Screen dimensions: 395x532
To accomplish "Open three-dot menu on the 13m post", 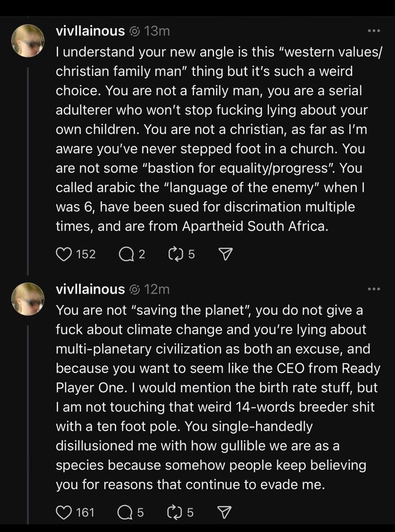I will 374,31.
